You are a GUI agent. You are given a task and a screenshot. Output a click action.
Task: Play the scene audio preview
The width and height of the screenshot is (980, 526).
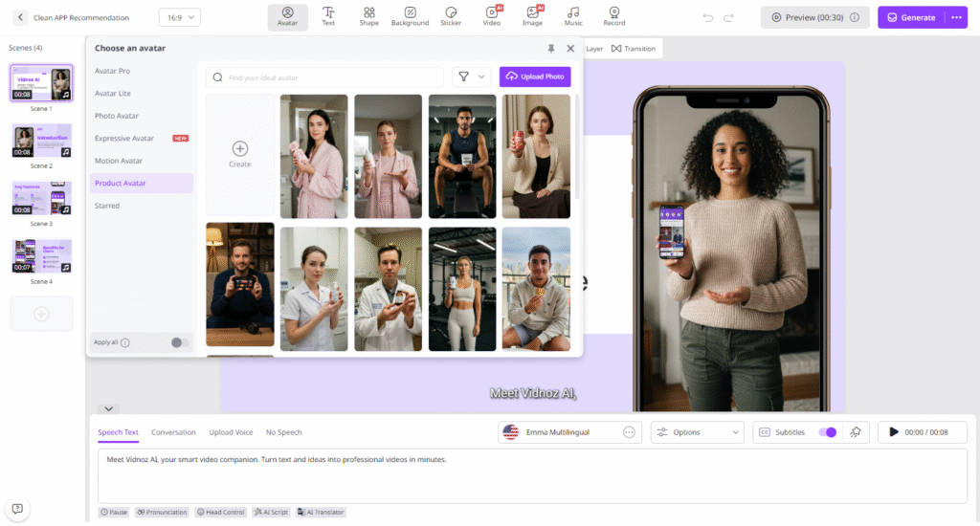pos(894,432)
